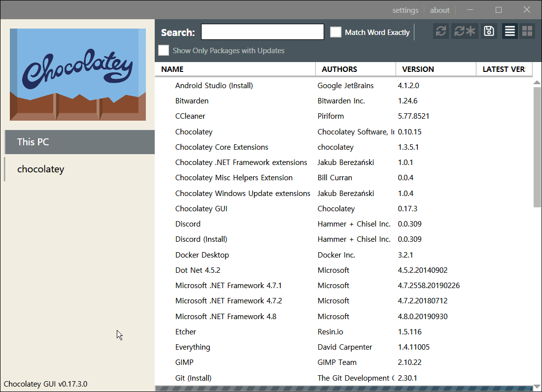The image size is (542, 392).
Task: Click version 5.77.8521 cell
Action: coord(413,116)
